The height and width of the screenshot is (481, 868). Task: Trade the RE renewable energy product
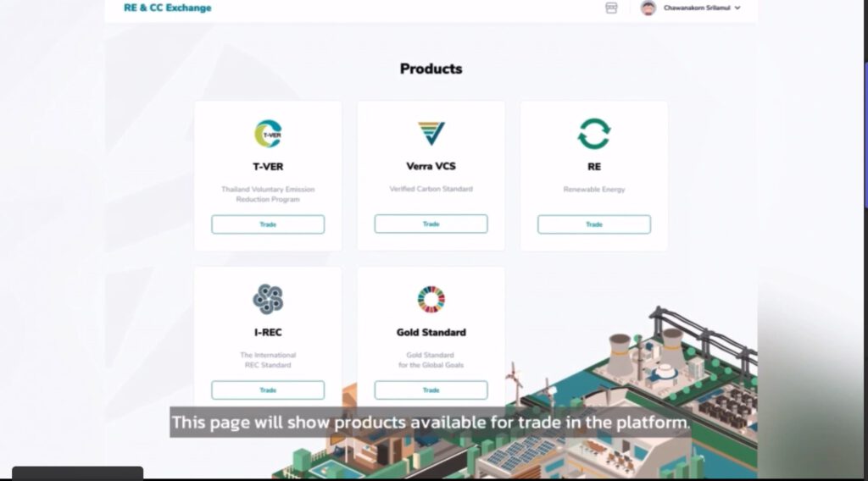[594, 224]
